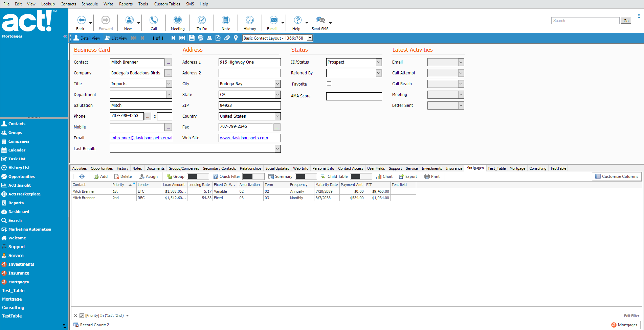Toggle the Favorite checkbox
The image size is (644, 330).
329,84
